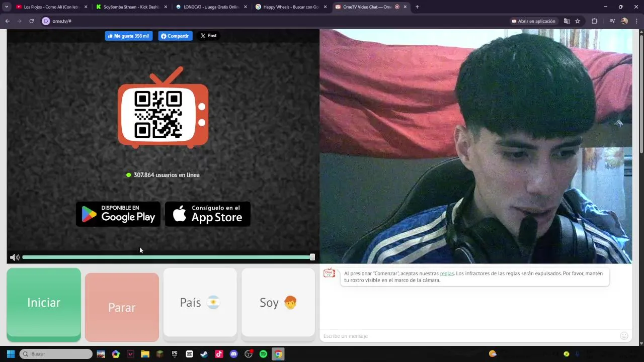Open Spotify from the taskbar
Image resolution: width=644 pixels, height=362 pixels.
[263, 354]
